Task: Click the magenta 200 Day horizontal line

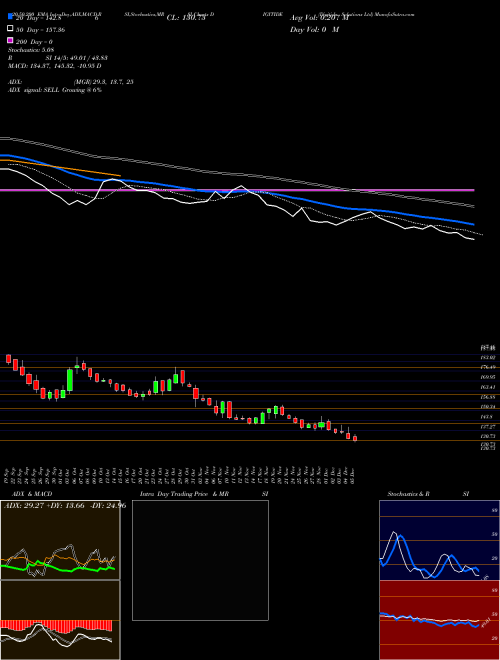Action: point(237,190)
